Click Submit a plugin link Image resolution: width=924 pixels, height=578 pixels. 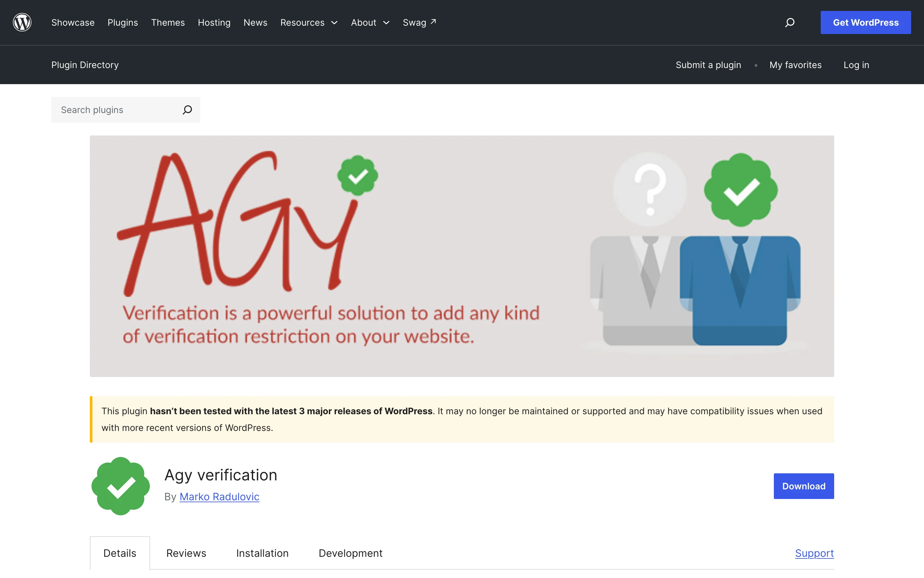click(x=708, y=65)
